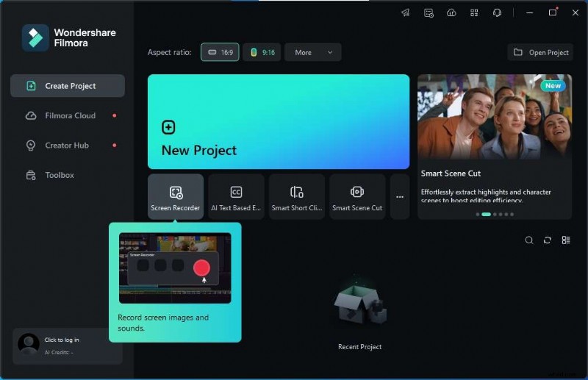Click the Open Project button
This screenshot has height=380, width=588.
click(x=542, y=52)
